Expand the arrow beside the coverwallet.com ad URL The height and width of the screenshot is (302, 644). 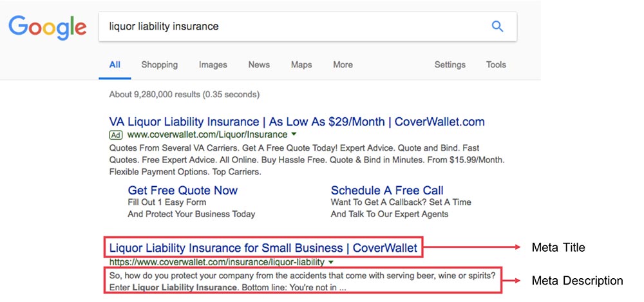coord(294,135)
